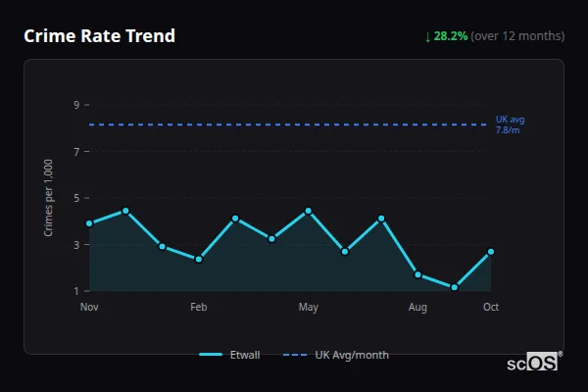
Task: Click the Nov data point on chart
Action: point(89,223)
